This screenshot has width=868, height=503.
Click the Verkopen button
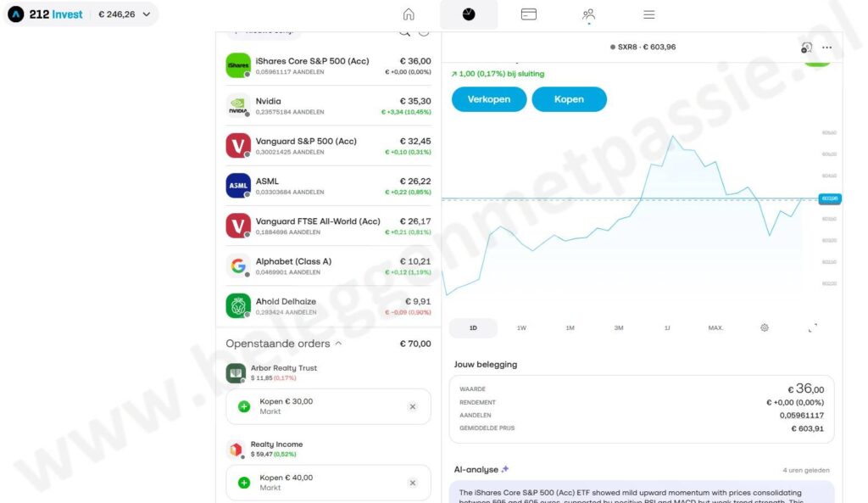click(x=489, y=99)
